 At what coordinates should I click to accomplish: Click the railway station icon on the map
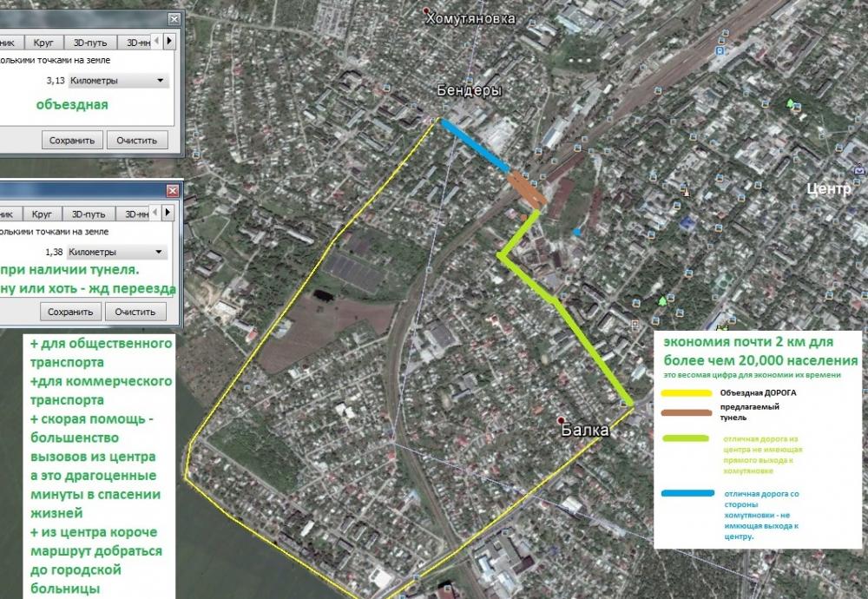(719, 50)
